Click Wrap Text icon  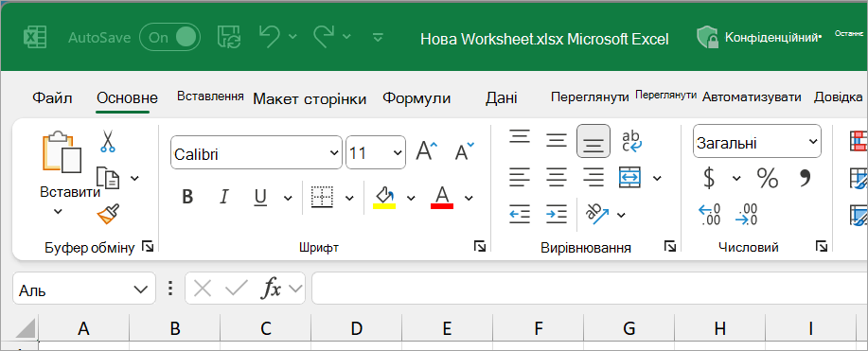click(x=631, y=141)
